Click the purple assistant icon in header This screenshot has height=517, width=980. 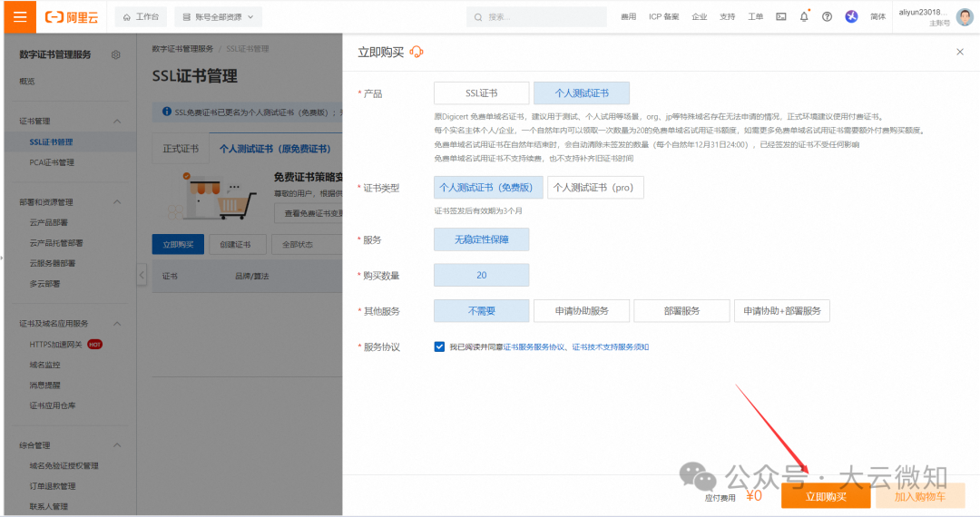coord(851,17)
